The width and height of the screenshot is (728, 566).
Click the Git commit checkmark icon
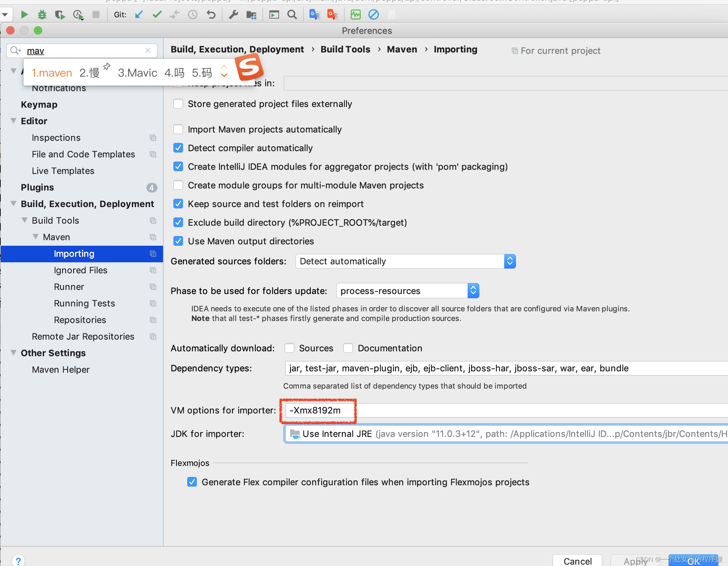[x=157, y=14]
